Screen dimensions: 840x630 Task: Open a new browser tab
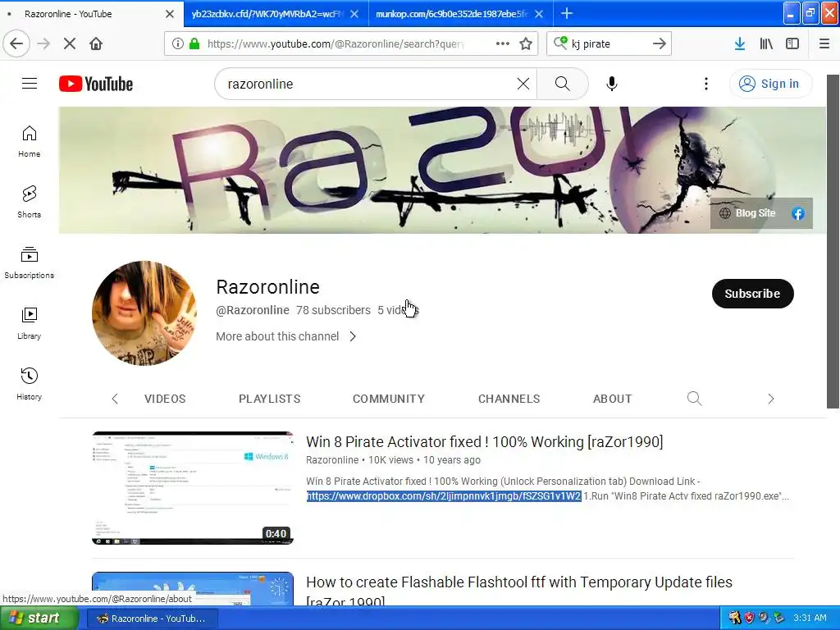pos(567,13)
